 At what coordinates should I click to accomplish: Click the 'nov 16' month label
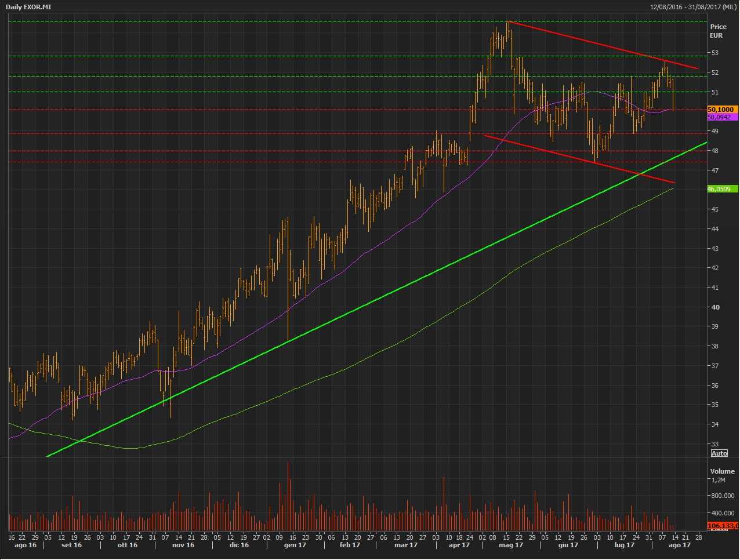(x=183, y=545)
